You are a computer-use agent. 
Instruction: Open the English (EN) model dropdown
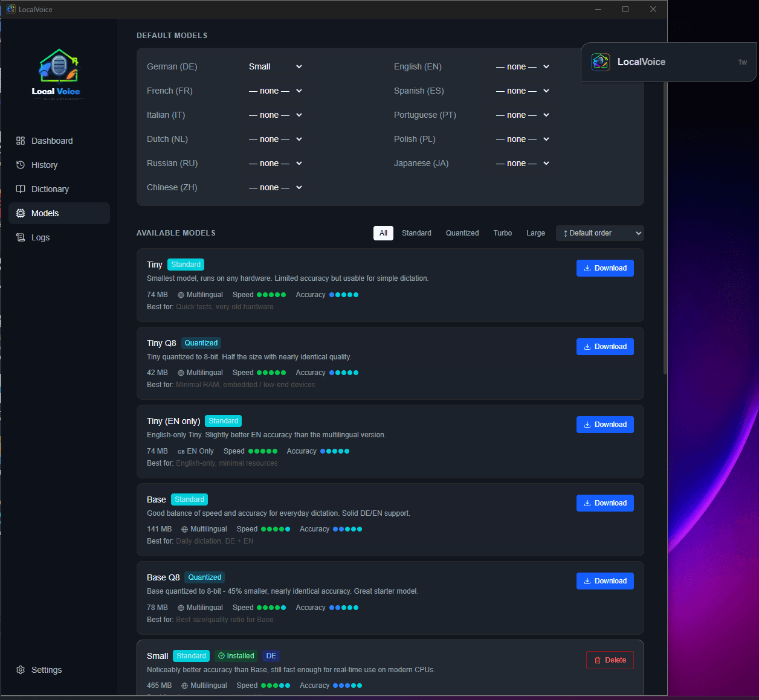pos(522,66)
